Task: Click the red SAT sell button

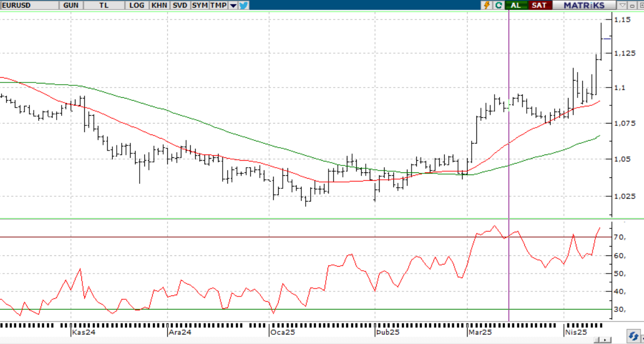Action: pos(539,5)
